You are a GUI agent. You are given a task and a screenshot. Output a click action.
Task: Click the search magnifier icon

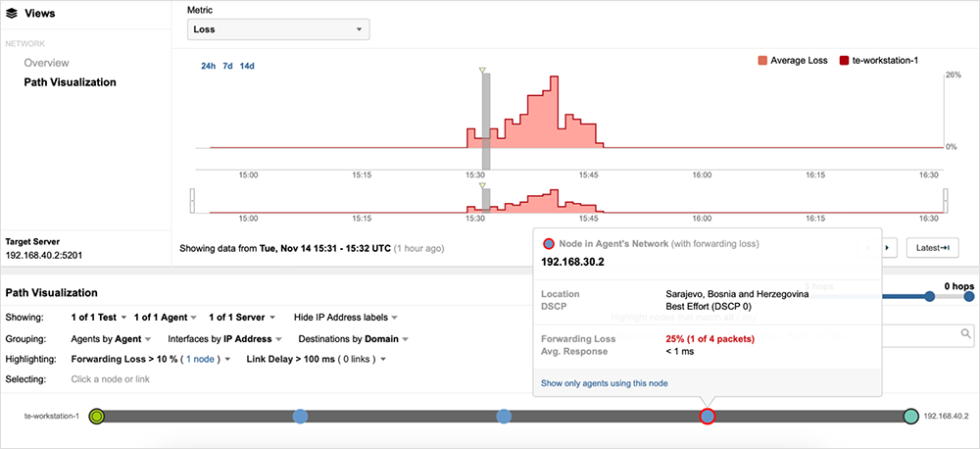pyautogui.click(x=964, y=334)
